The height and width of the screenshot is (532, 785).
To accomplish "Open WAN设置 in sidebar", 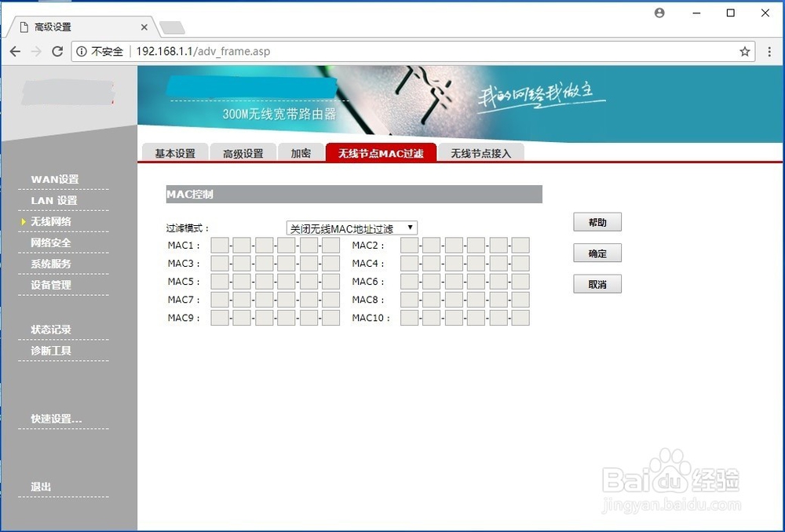I will pos(55,179).
